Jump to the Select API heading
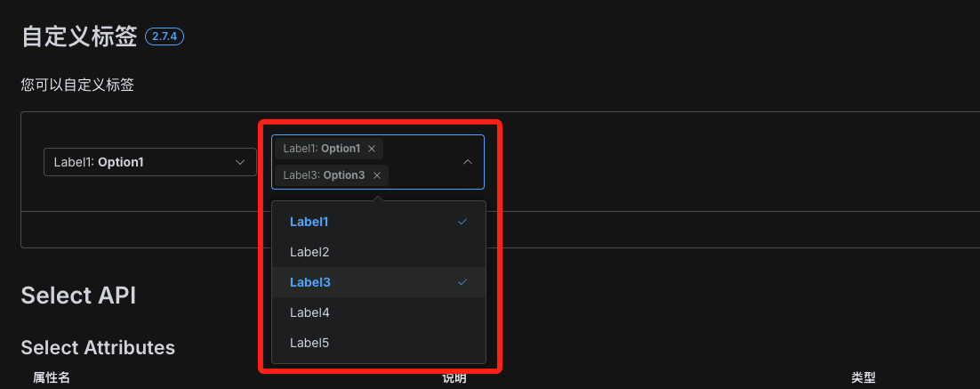The height and width of the screenshot is (389, 980). pos(79,296)
